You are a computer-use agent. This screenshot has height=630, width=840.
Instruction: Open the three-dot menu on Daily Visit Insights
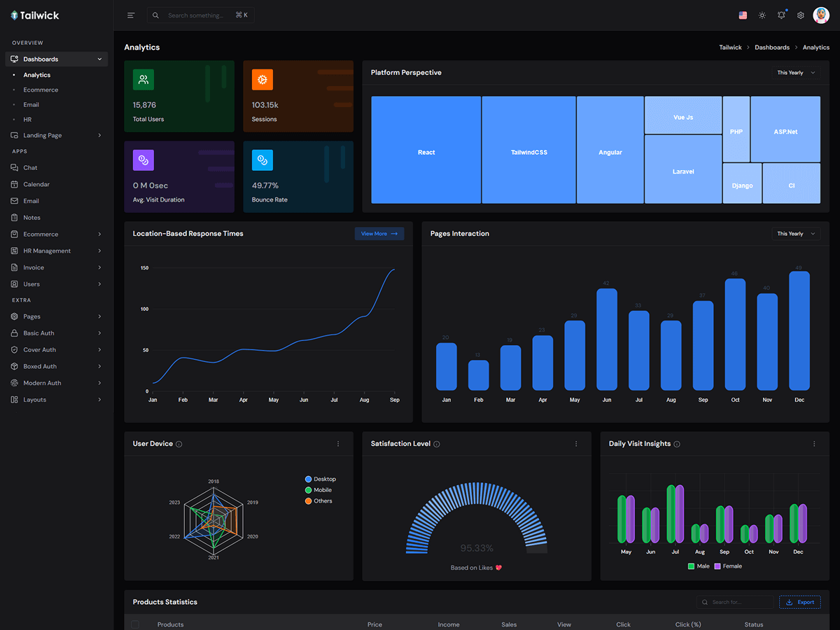coord(814,444)
